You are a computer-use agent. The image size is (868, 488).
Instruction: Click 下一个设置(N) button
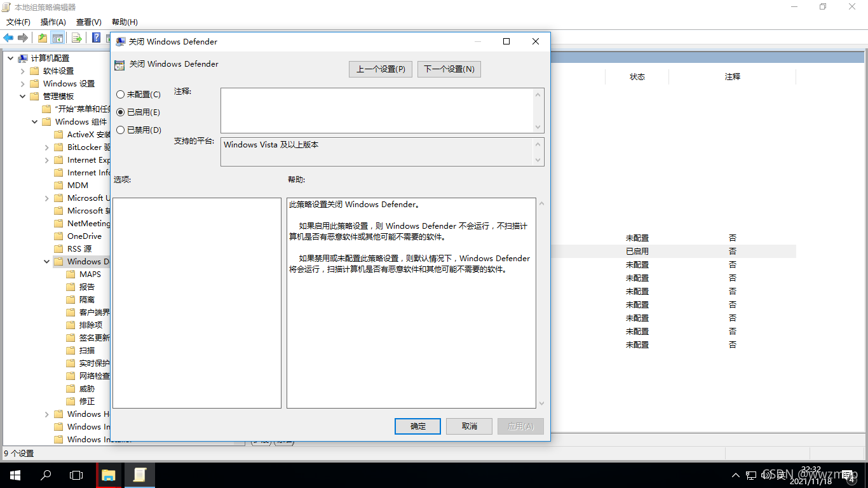(x=449, y=69)
